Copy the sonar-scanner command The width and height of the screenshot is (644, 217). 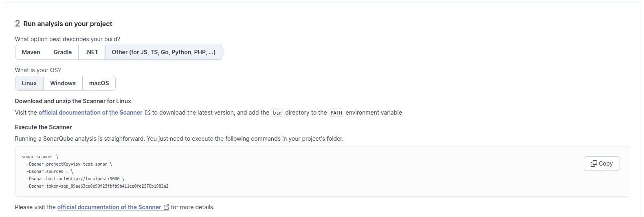click(x=602, y=164)
